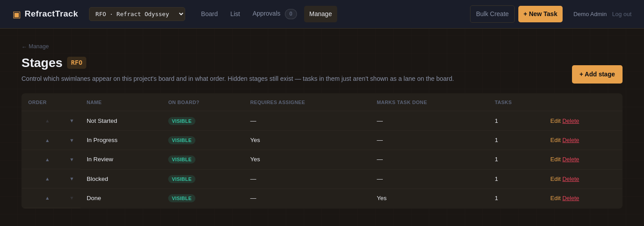Viewport: 644px width, 226px height.
Task: Open the RFO Refract Odyssey project dropdown
Action: point(137,14)
